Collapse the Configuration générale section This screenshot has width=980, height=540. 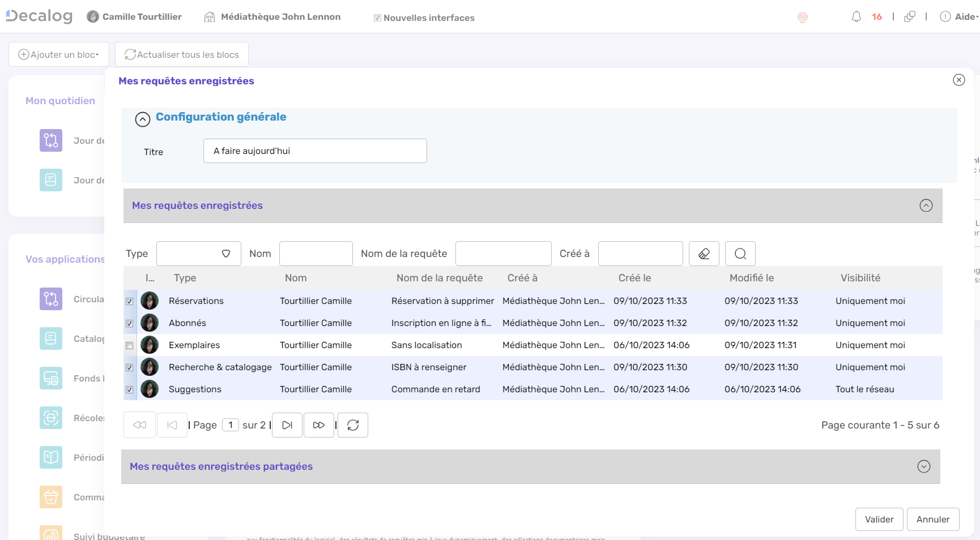(142, 119)
